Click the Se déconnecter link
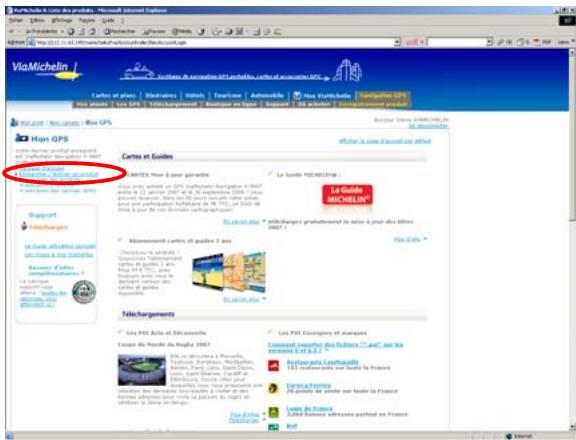Viewport: 576px width, 440px height. click(x=428, y=126)
